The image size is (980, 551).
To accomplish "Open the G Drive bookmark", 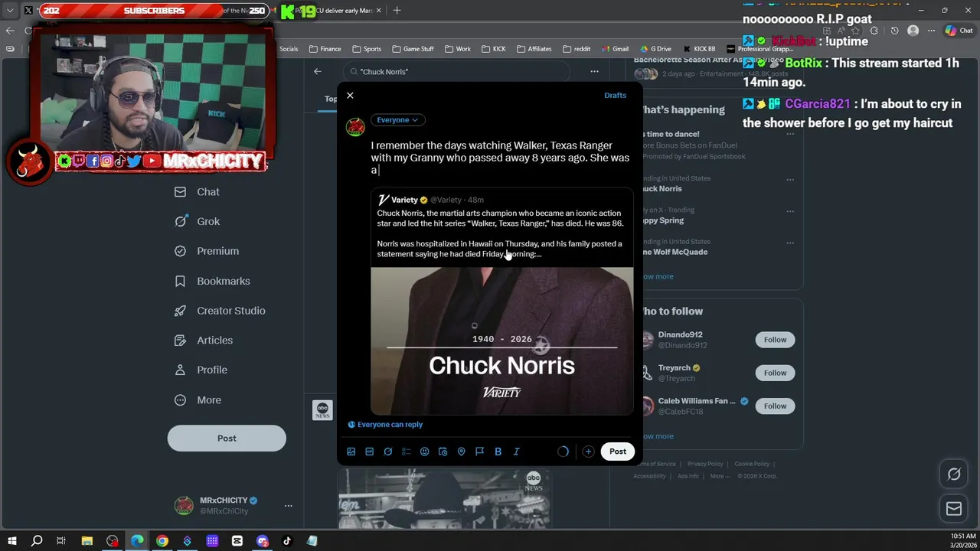I will coord(655,49).
